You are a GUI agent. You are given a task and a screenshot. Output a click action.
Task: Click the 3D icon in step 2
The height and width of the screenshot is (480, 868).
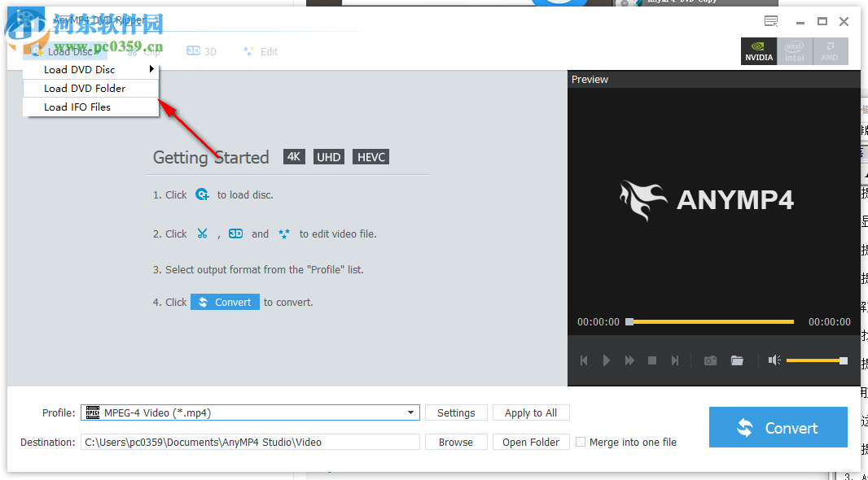coord(236,233)
